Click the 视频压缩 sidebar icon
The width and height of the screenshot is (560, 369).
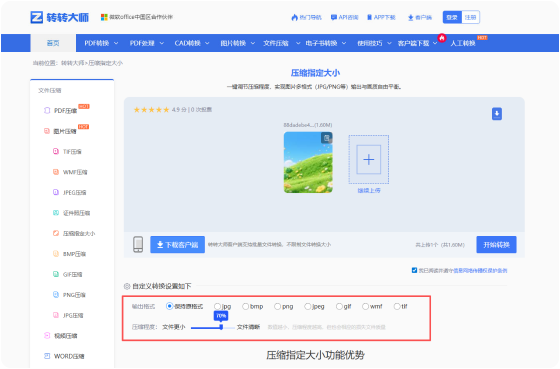click(x=47, y=335)
